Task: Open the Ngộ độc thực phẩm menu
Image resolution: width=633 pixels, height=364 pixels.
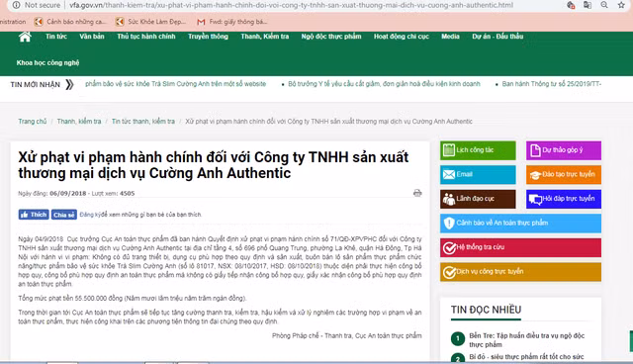Action: 331,37
